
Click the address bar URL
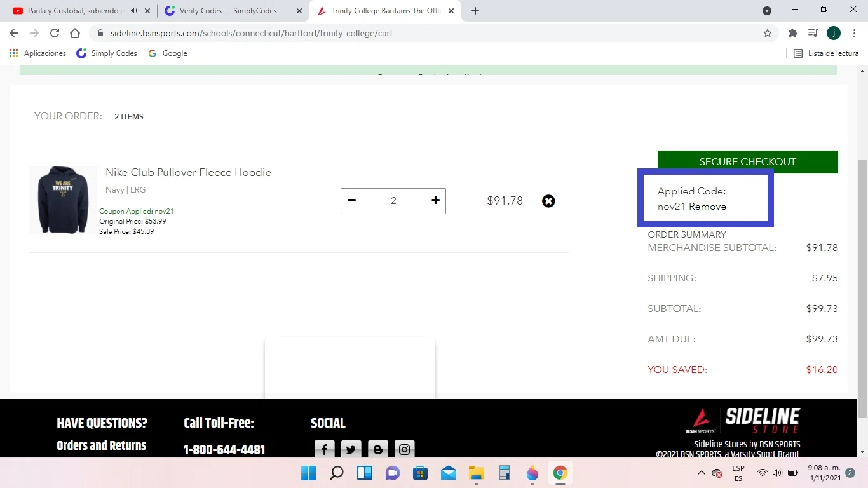click(x=252, y=33)
